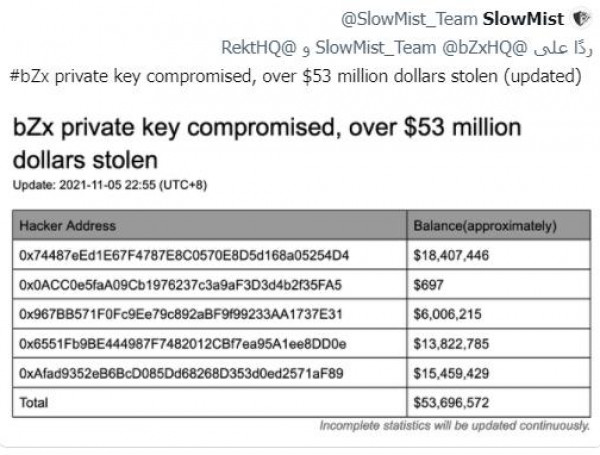Click the $18,407,446 balance cell

[499, 255]
